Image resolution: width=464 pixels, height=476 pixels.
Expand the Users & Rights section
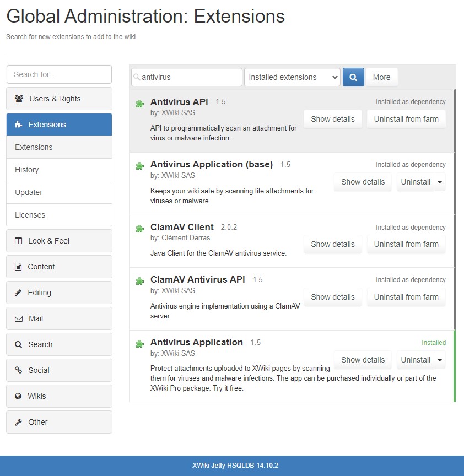pos(59,99)
